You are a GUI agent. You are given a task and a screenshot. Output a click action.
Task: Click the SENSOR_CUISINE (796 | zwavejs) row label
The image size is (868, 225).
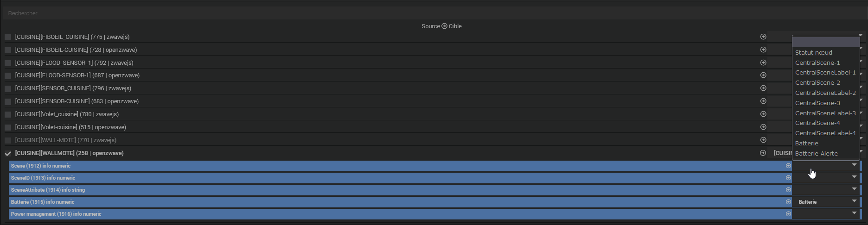pos(73,88)
